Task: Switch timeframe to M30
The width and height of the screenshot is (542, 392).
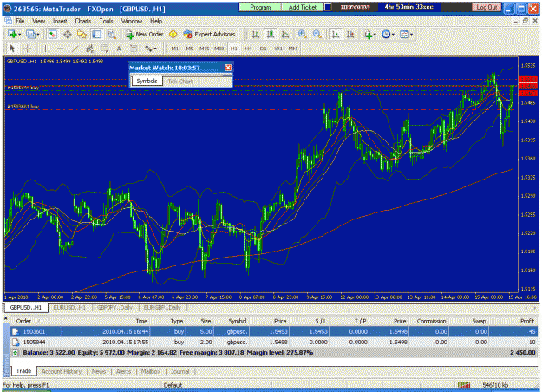Action: click(x=219, y=49)
